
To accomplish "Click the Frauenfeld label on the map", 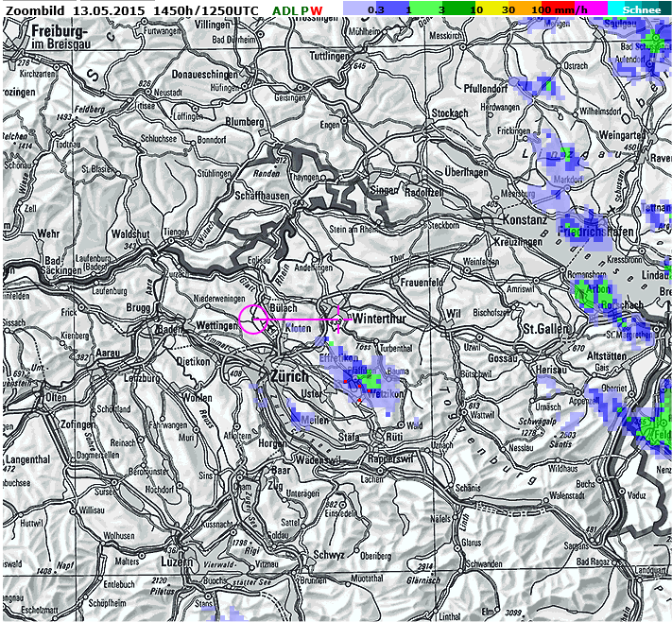I will point(422,282).
